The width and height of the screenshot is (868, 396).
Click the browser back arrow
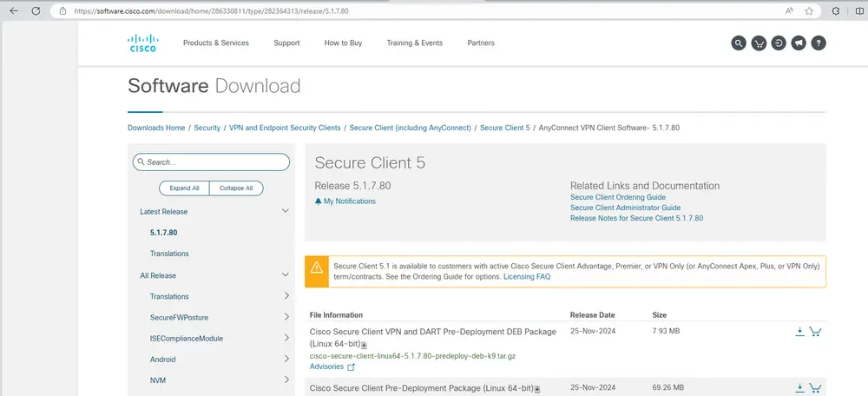[15, 10]
